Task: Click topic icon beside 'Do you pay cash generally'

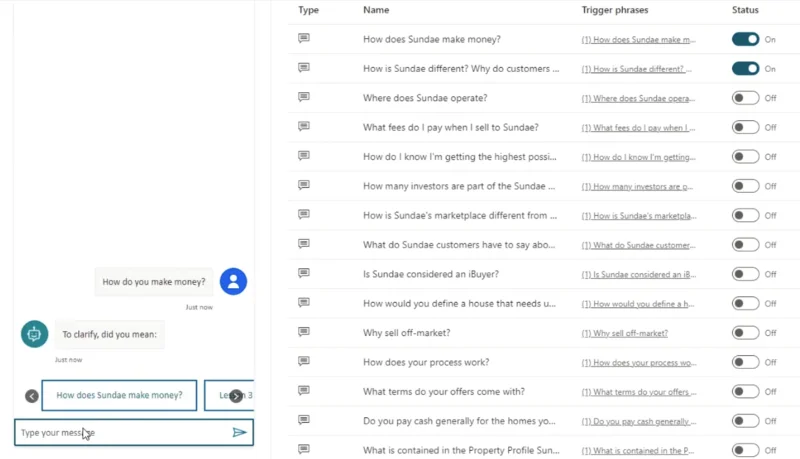Action: (304, 420)
